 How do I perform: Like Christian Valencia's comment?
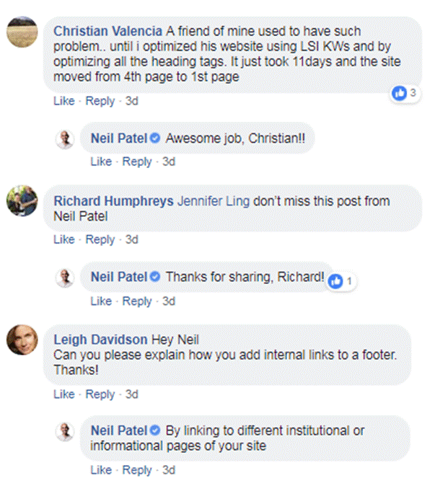63,102
